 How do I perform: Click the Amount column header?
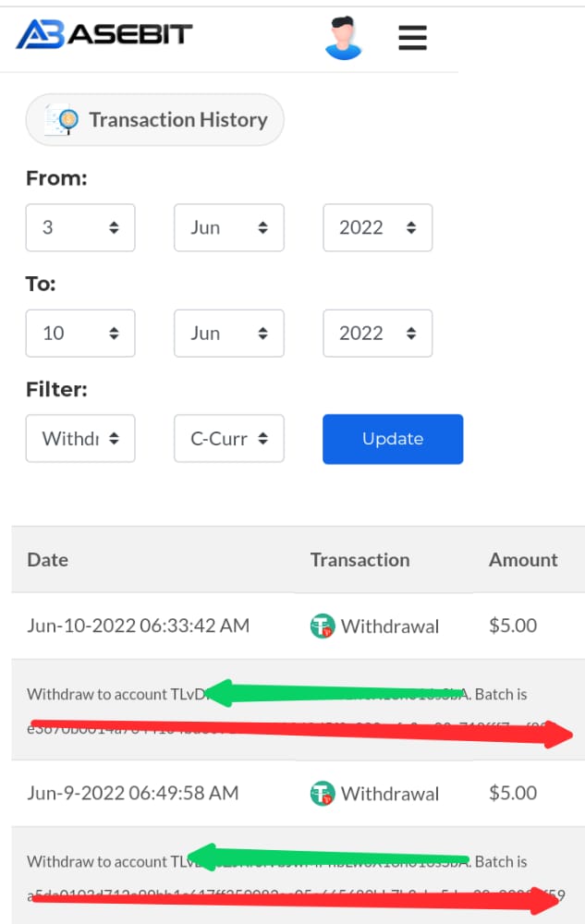tap(523, 560)
